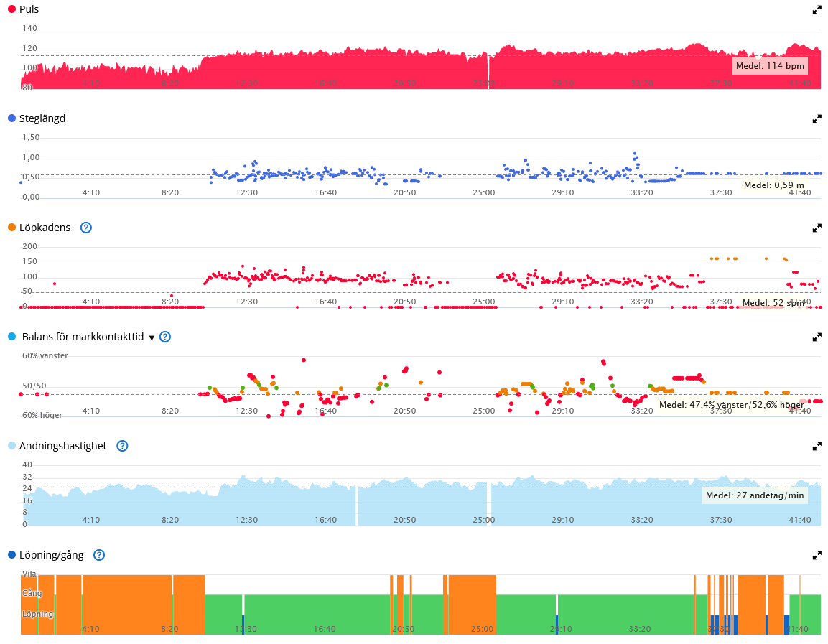The width and height of the screenshot is (828, 644).
Task: Expand the Löpning/gång chart to fullscreen
Action: click(x=817, y=555)
